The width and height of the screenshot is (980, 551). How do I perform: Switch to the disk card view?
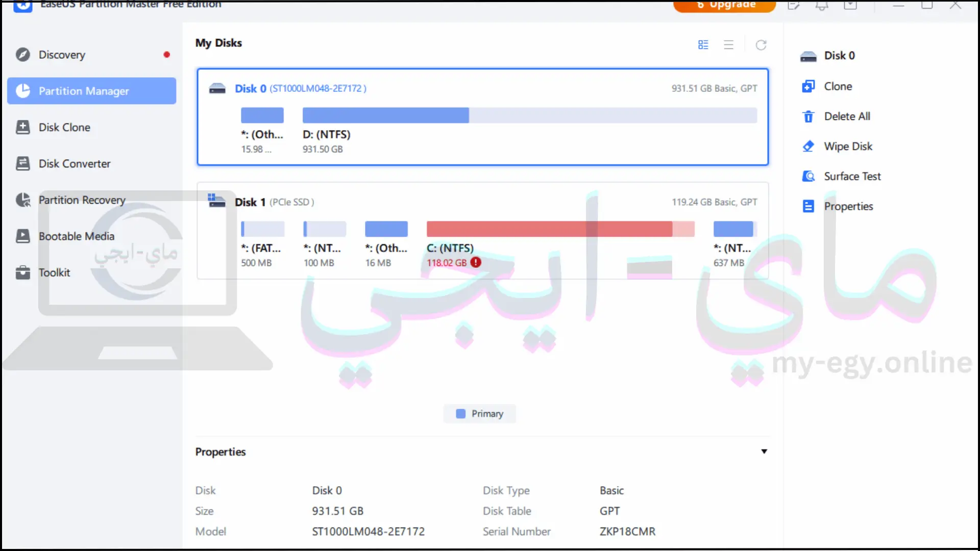click(x=703, y=45)
